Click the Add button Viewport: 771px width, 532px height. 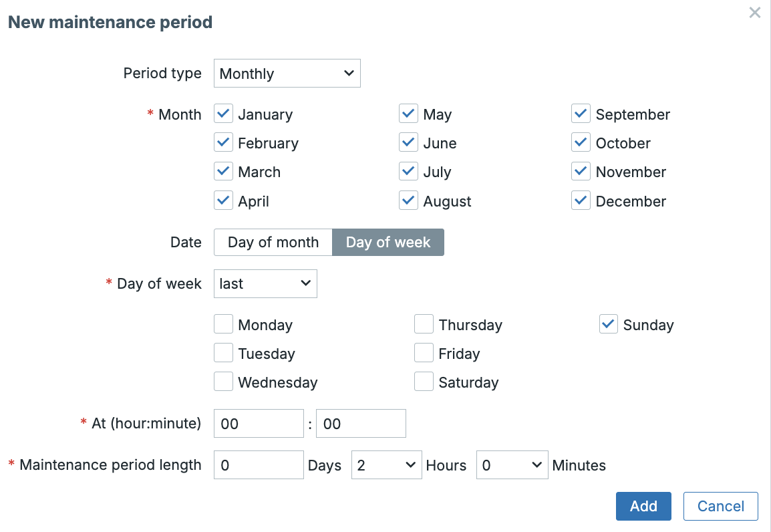point(643,506)
